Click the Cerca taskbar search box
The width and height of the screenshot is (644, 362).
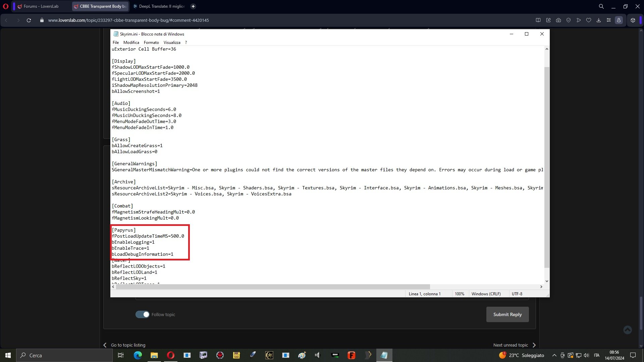(x=64, y=355)
